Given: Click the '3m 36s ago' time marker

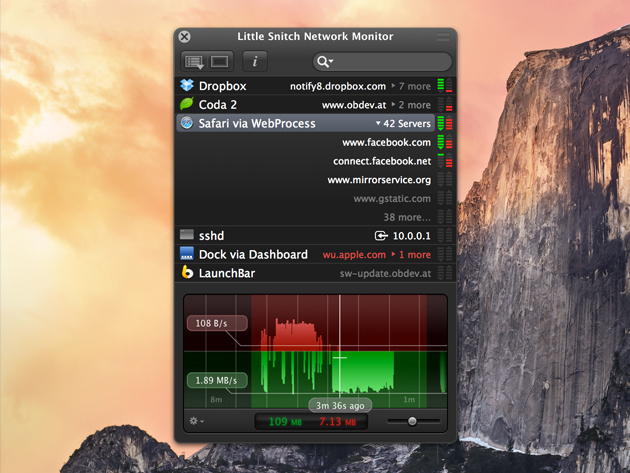Looking at the screenshot, I should coord(340,405).
